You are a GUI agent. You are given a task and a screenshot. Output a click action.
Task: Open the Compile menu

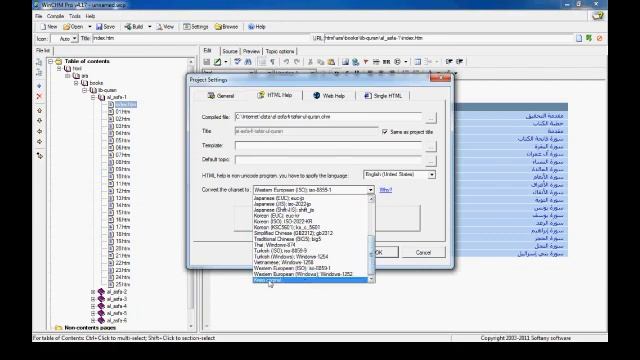55,16
